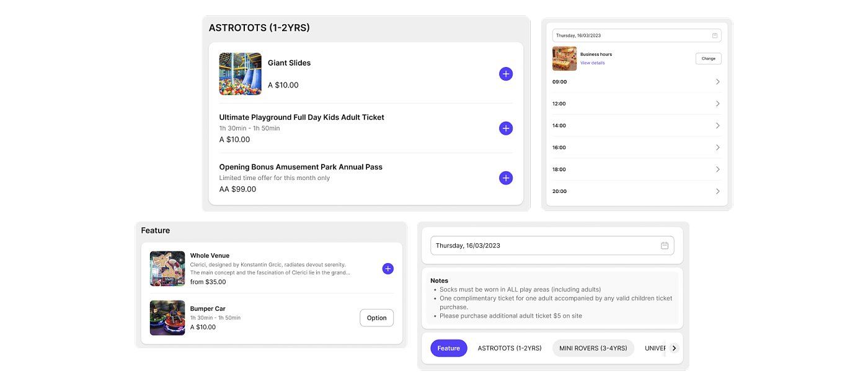Screen dimensions: 868x386
Task: Click the Whole Venue item title
Action: click(x=210, y=256)
